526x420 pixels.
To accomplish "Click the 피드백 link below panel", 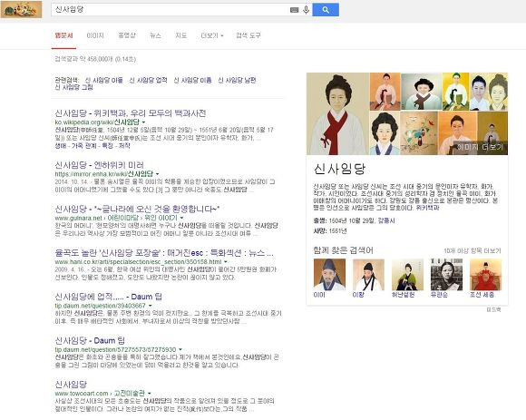I will pos(493,310).
